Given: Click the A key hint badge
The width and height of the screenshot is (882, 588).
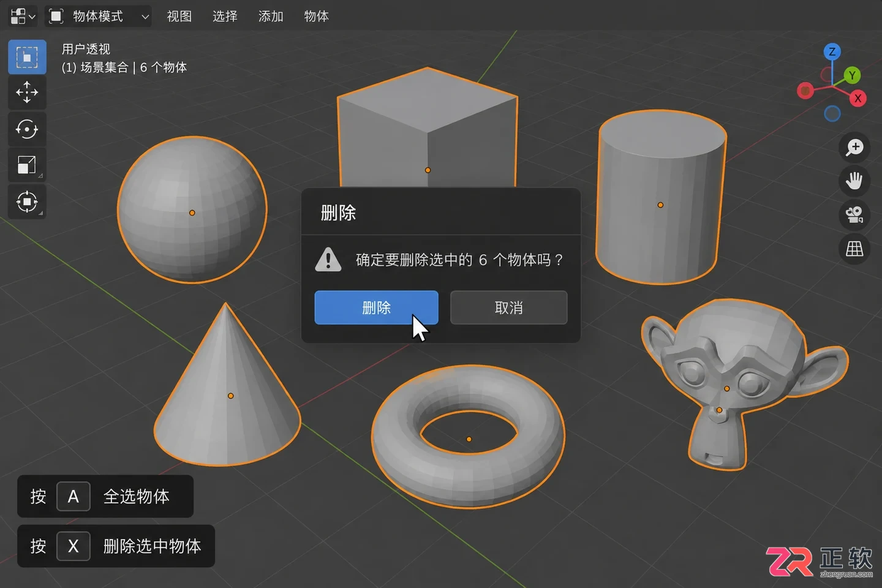Looking at the screenshot, I should click(x=73, y=496).
